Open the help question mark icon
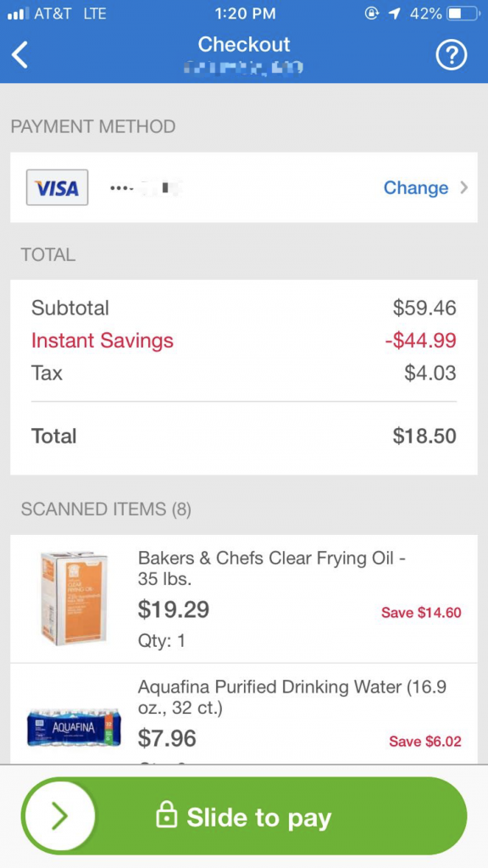The height and width of the screenshot is (868, 488). (x=452, y=54)
